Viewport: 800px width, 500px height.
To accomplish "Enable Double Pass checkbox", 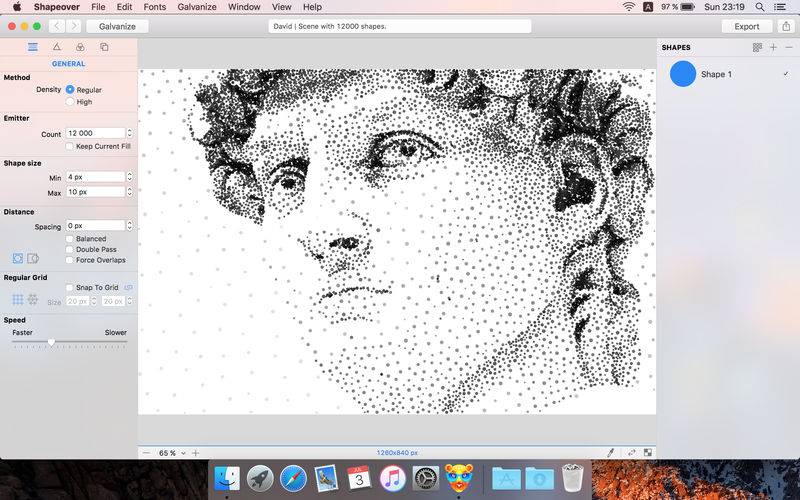I will (x=69, y=249).
